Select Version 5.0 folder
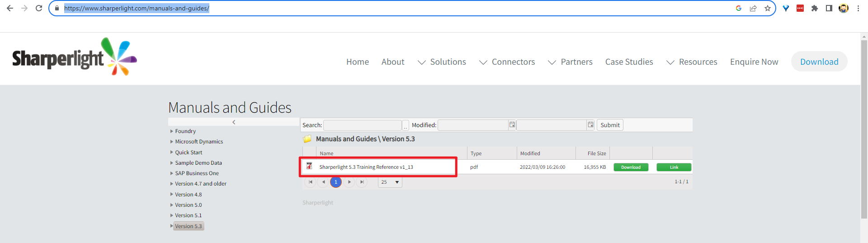The height and width of the screenshot is (243, 868). click(189, 205)
